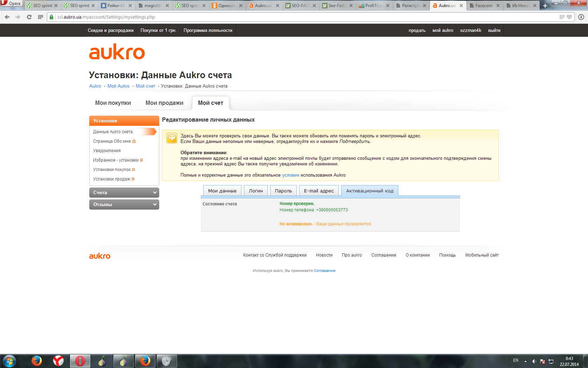This screenshot has height=368, width=588.
Task: Click мой aukro in the top bar
Action: coord(443,30)
